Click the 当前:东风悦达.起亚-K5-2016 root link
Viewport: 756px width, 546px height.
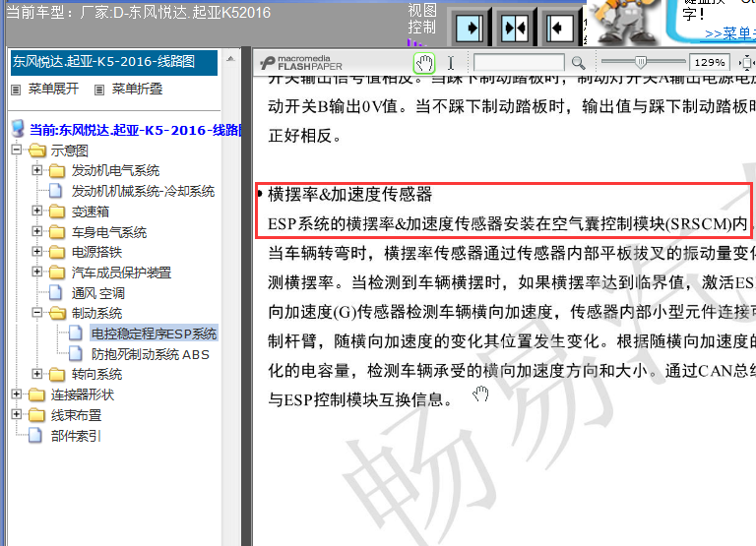click(x=135, y=130)
